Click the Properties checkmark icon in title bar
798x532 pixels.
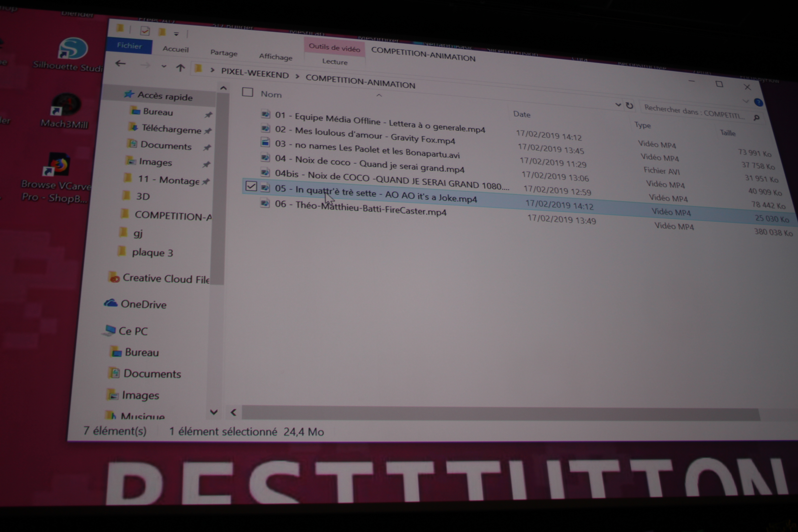point(145,31)
